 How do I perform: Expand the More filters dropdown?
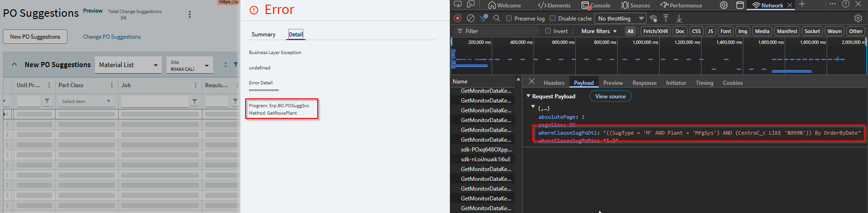599,31
